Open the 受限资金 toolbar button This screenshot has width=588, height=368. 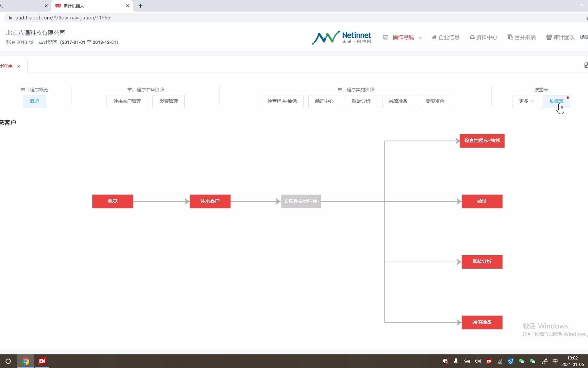tap(435, 102)
